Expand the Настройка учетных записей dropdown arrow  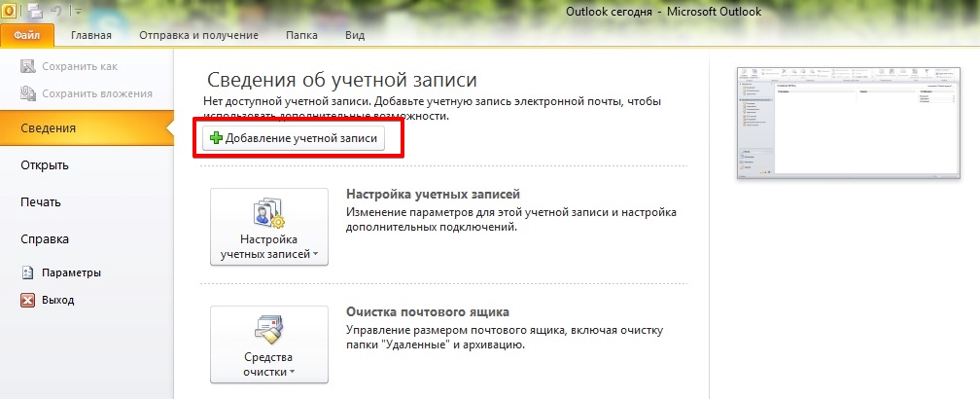click(316, 255)
